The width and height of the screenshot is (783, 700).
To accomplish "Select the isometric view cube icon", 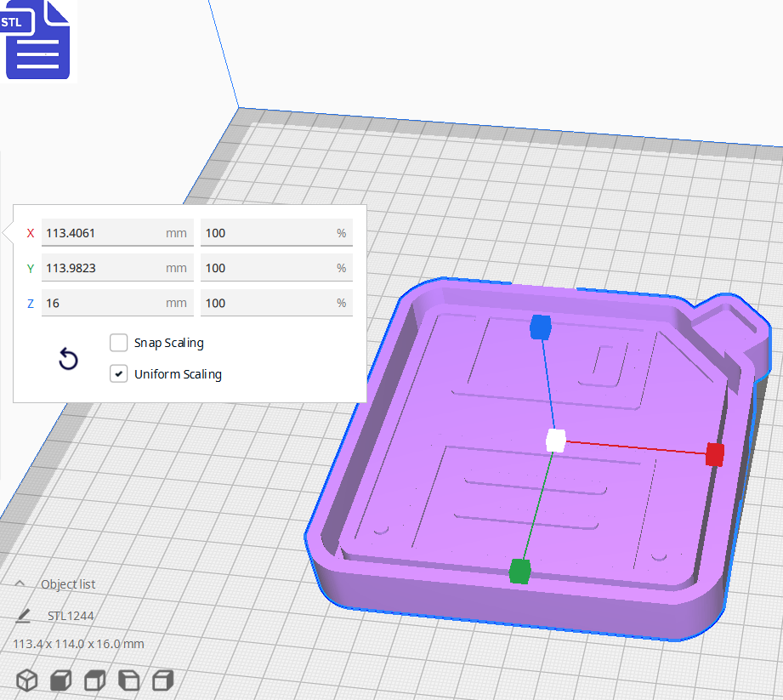I will point(26,680).
